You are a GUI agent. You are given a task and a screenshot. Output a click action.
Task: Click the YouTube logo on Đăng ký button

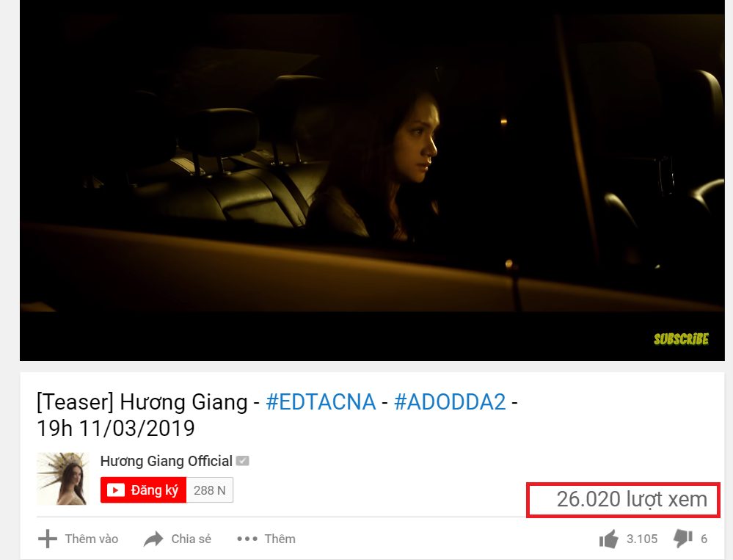[x=115, y=490]
